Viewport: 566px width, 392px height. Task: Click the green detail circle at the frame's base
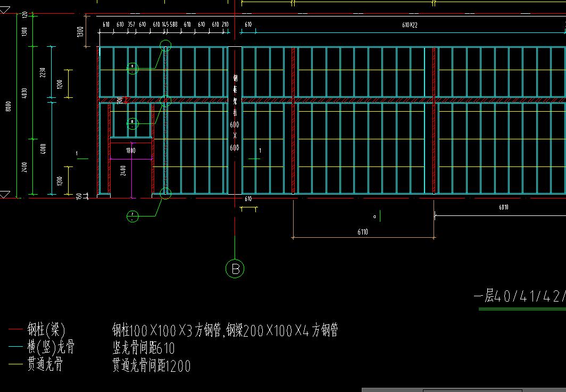[x=165, y=193]
